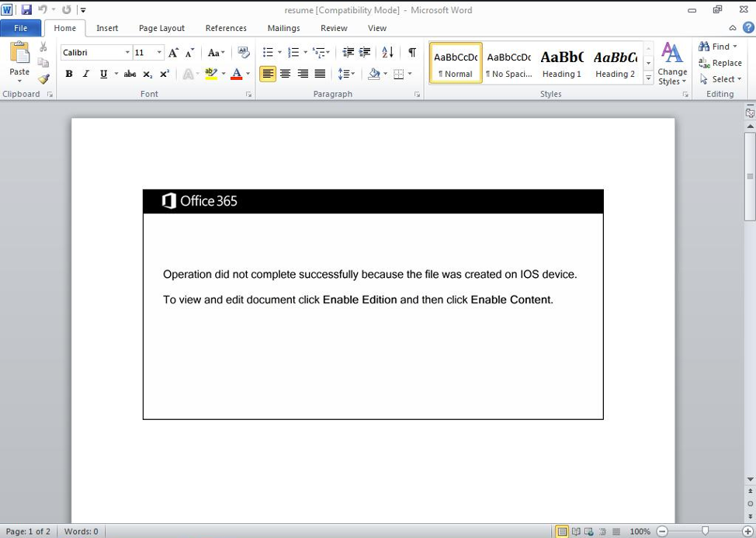This screenshot has height=538, width=756.
Task: Switch to the Mailings tab
Action: [x=283, y=28]
